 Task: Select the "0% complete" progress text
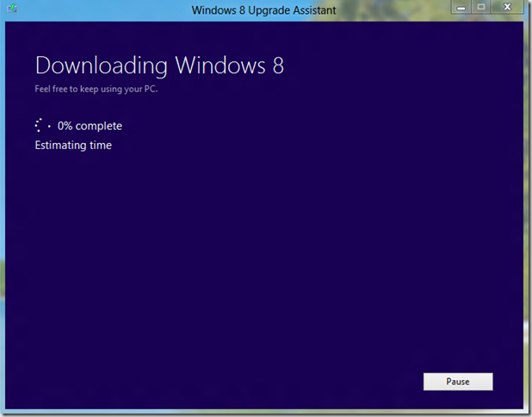point(90,126)
